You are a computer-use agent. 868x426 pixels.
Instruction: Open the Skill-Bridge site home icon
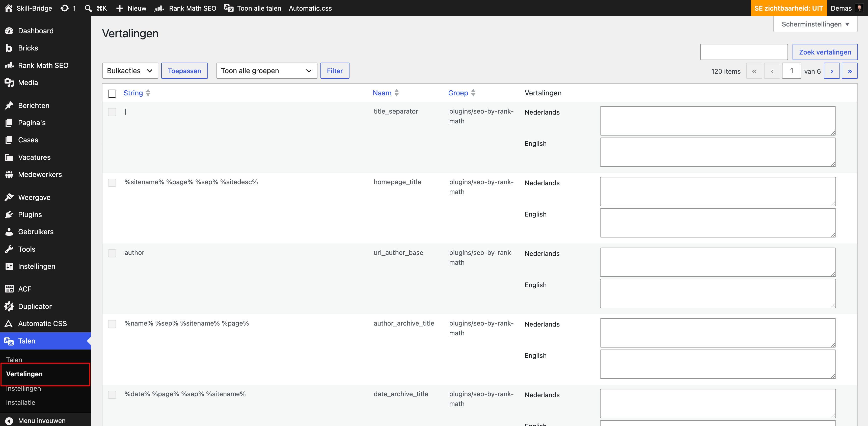[8, 8]
